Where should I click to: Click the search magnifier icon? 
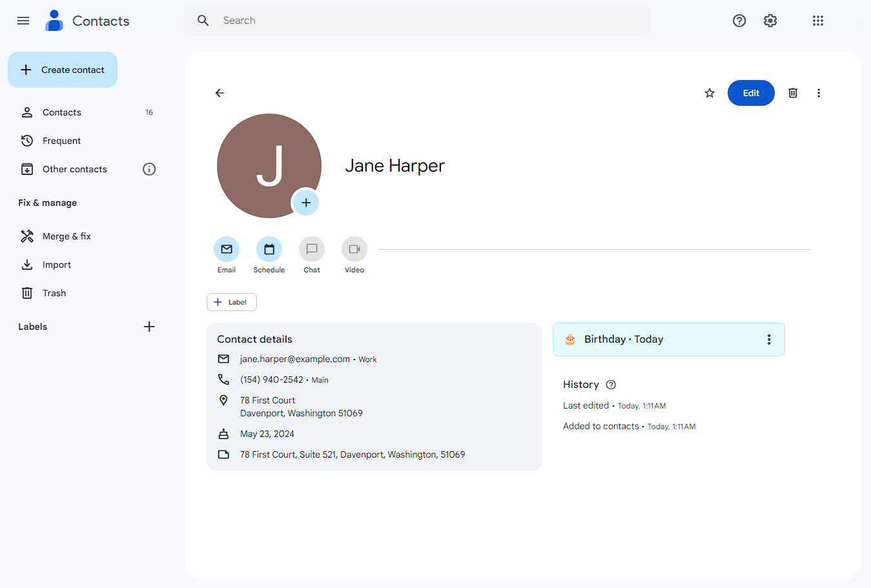[203, 21]
